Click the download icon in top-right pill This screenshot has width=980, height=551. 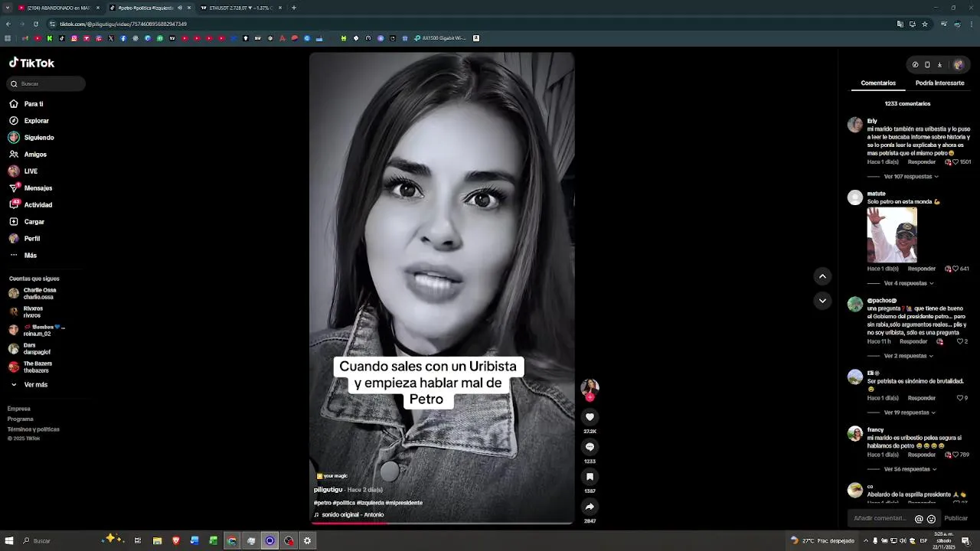pyautogui.click(x=939, y=65)
